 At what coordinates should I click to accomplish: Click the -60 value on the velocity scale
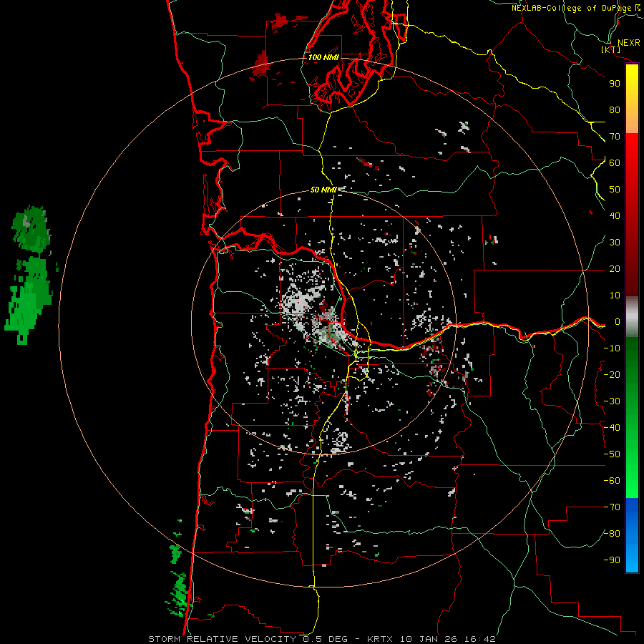pos(612,481)
